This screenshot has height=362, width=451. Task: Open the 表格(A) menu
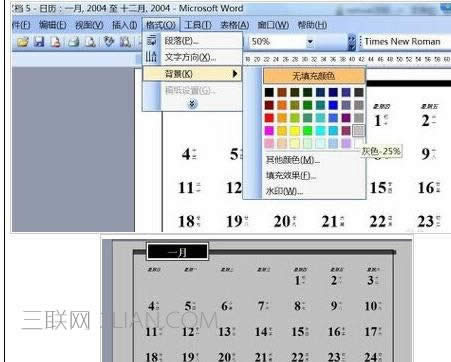[235, 25]
